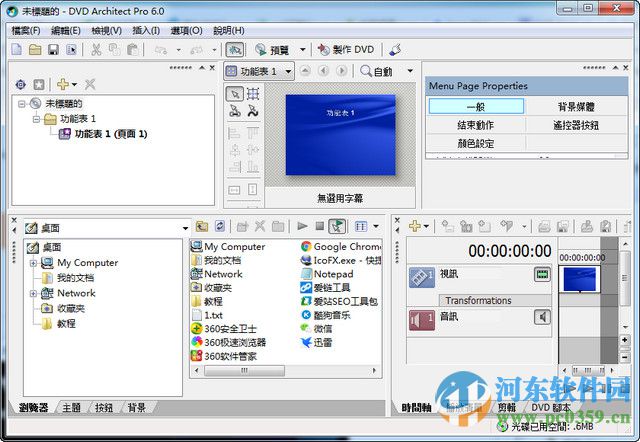Click the Paste clipboard icon
The width and height of the screenshot is (640, 442).
133,50
